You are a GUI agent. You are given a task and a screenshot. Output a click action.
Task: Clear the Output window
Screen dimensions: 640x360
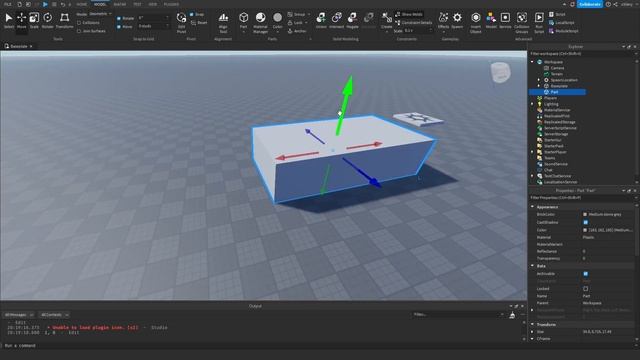pyautogui.click(x=512, y=315)
